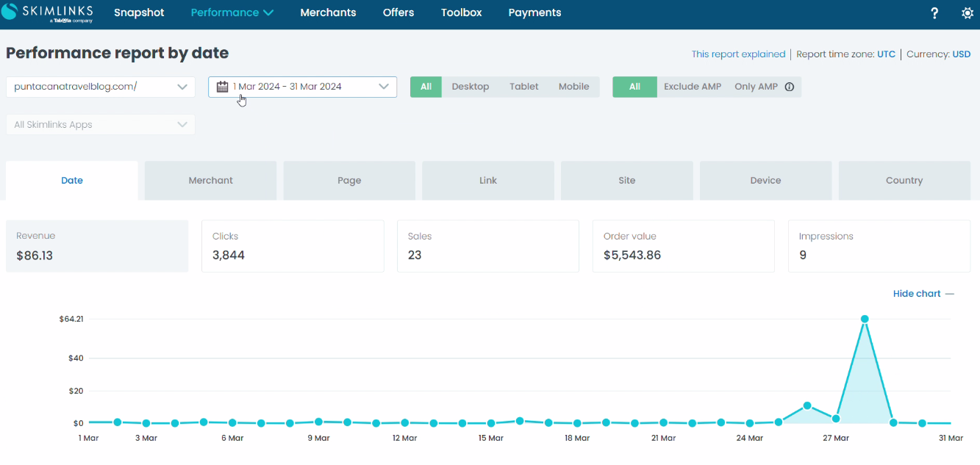
Task: Change the UTC report time zone
Action: coord(886,54)
